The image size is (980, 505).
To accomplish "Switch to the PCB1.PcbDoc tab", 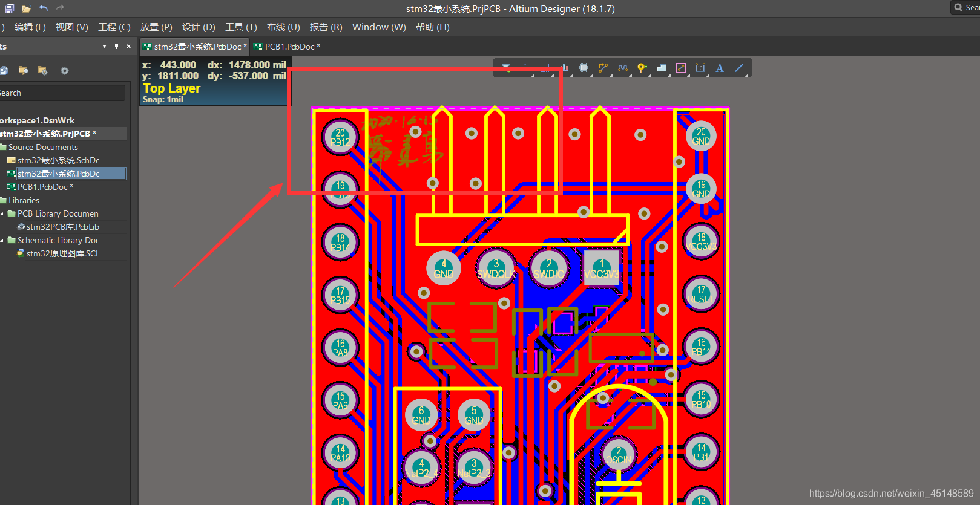I will [x=288, y=47].
